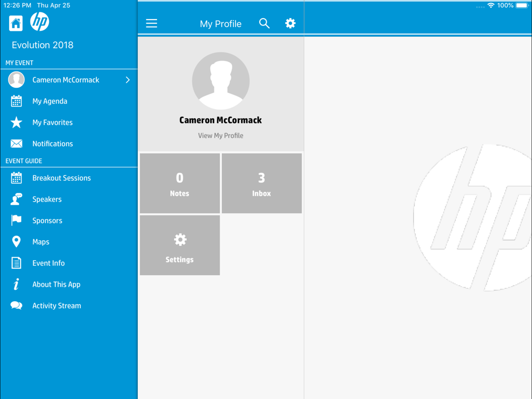
Task: Open Breakout Sessions menu item
Action: [69, 178]
